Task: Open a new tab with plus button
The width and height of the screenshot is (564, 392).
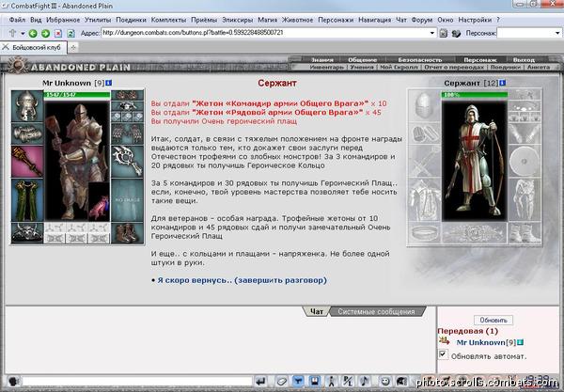Action: pos(73,47)
